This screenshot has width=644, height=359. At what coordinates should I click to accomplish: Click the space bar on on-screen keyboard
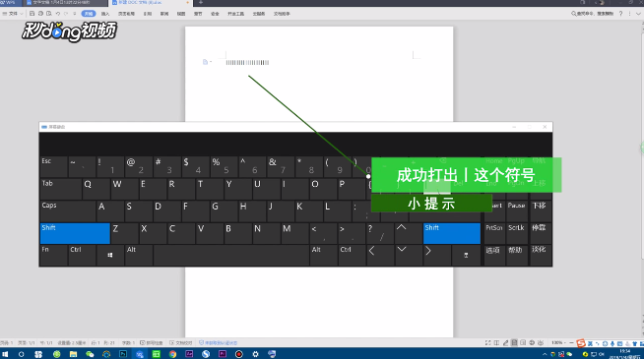[x=231, y=255]
